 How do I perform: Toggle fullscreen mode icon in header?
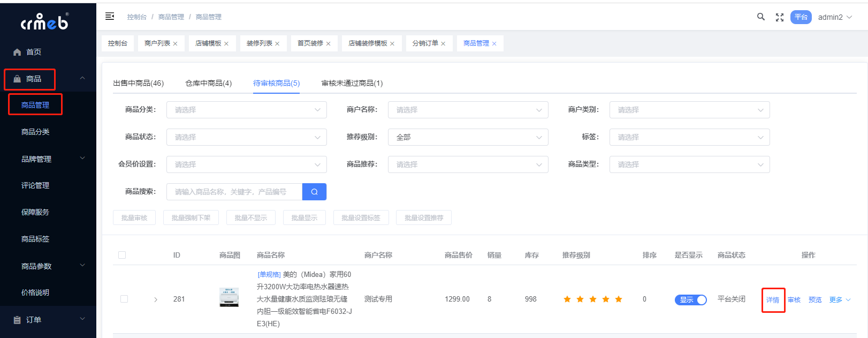tap(780, 18)
